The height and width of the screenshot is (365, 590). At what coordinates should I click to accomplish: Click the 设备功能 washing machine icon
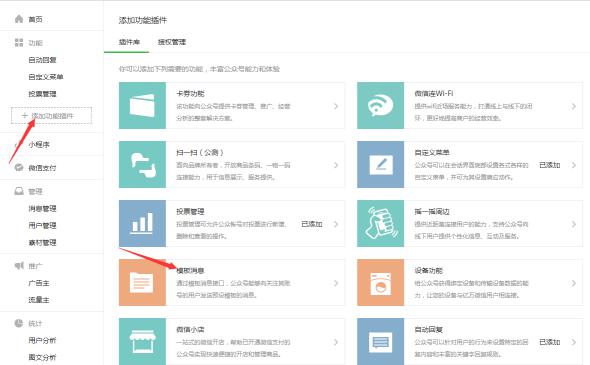[380, 283]
